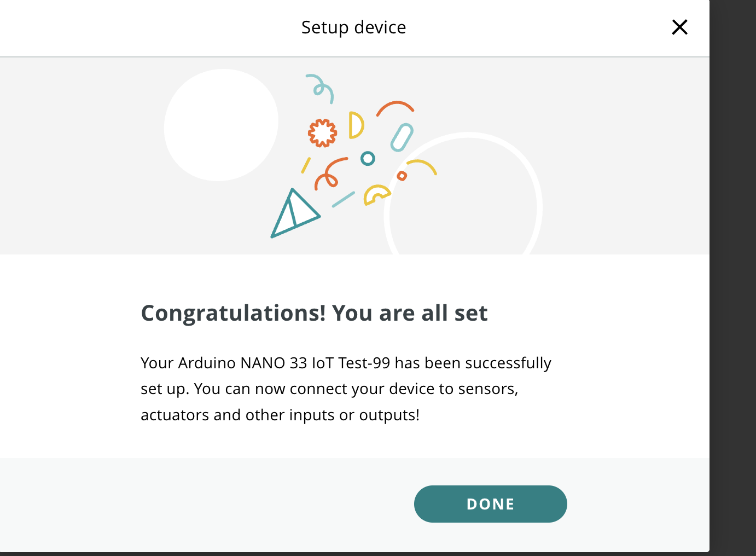Click the light blue curl atop the illustration
Screen dimensions: 756x556
click(x=320, y=88)
